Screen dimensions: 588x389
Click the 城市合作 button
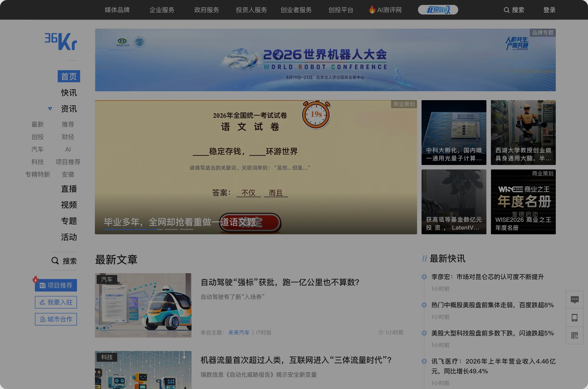(x=56, y=319)
